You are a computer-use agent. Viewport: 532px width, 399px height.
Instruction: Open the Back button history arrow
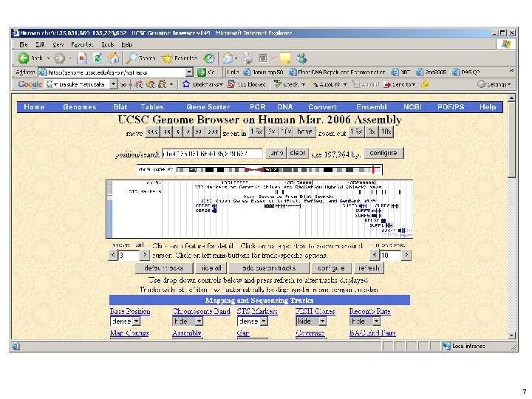48,58
